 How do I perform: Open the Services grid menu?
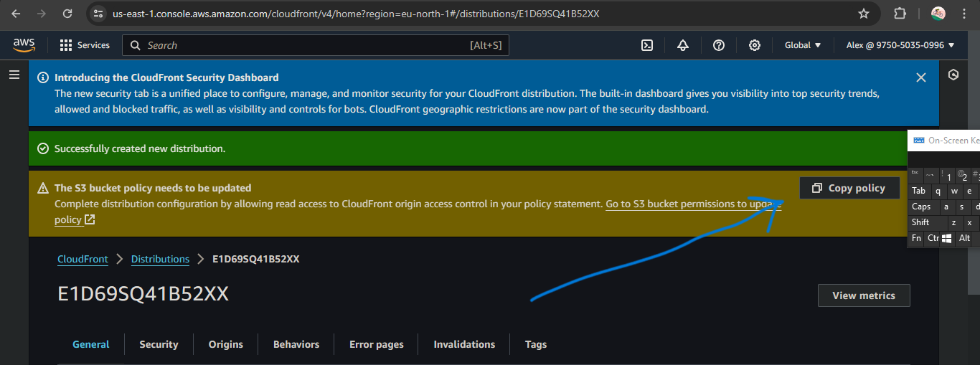tap(85, 45)
